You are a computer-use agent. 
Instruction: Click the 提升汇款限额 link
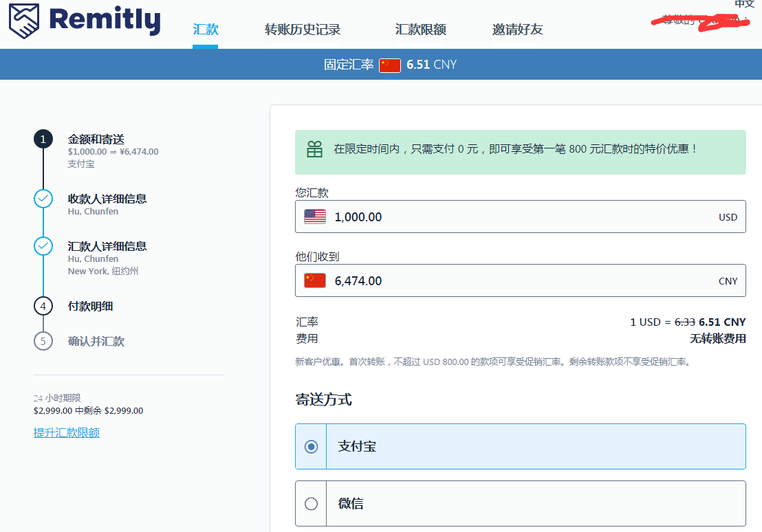[67, 432]
